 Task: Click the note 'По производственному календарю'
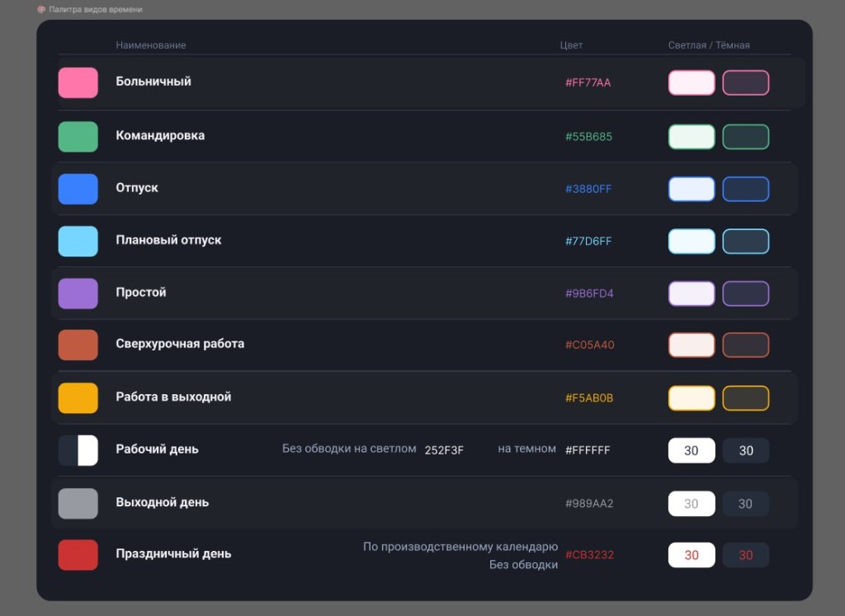(460, 547)
